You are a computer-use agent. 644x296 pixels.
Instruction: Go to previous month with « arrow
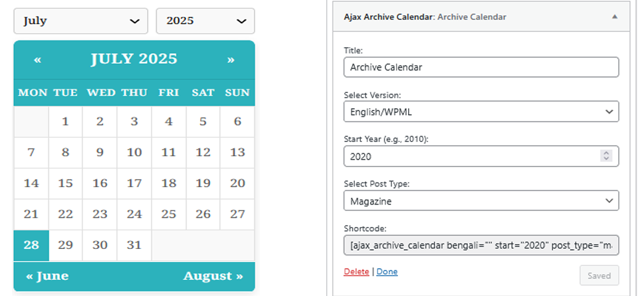coord(37,60)
